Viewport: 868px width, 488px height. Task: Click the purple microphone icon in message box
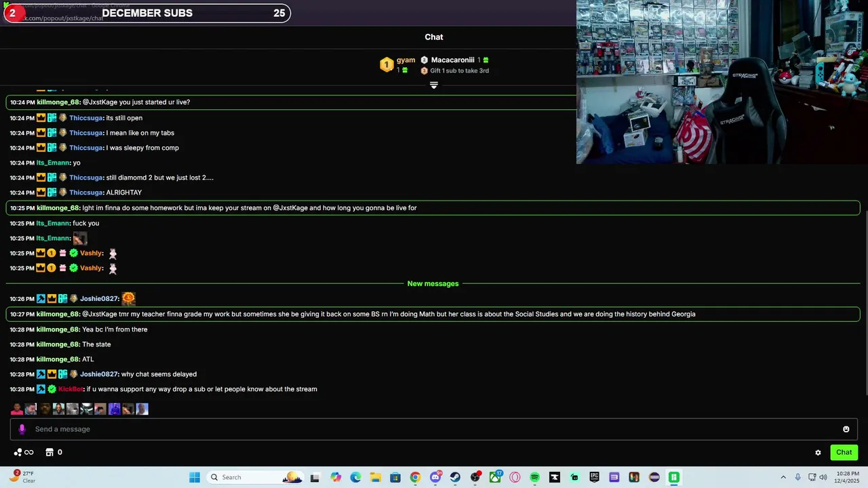click(22, 429)
